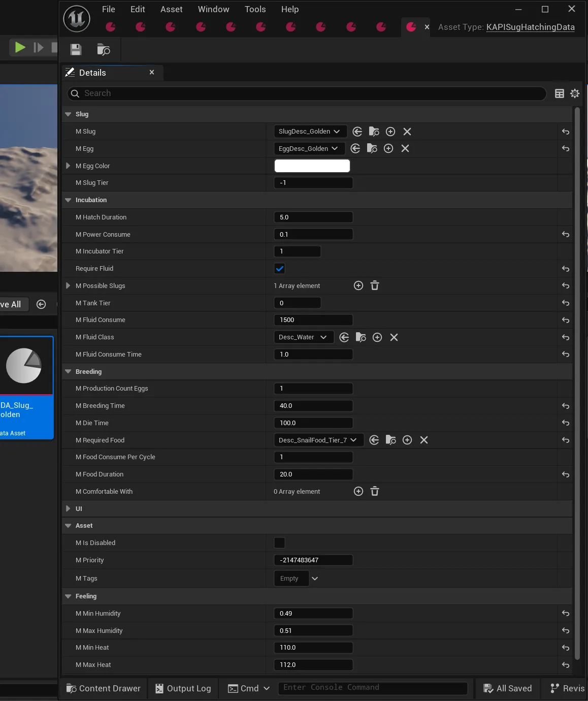The image size is (588, 701).
Task: Browse to M Fluid Class in Content Browser
Action: (361, 337)
